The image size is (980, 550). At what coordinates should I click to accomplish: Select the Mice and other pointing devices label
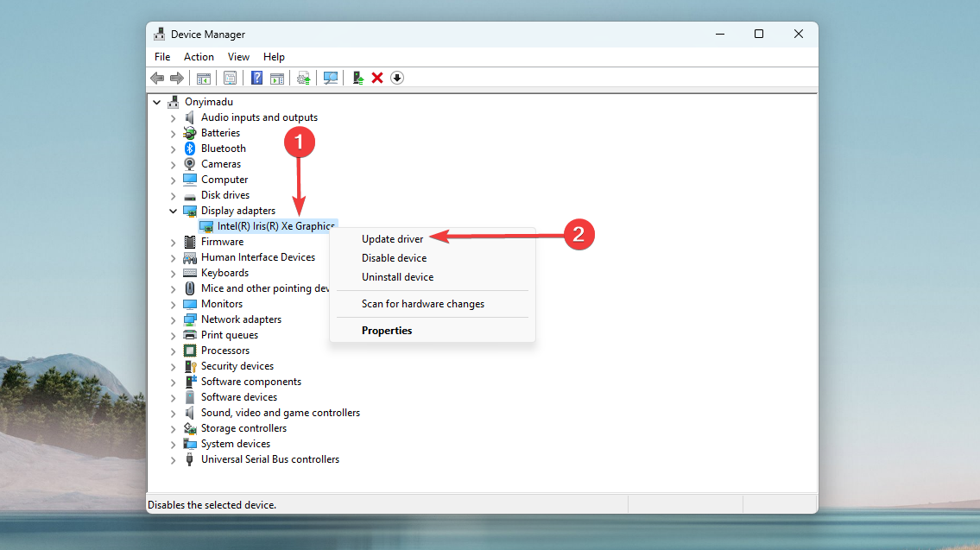pyautogui.click(x=265, y=288)
